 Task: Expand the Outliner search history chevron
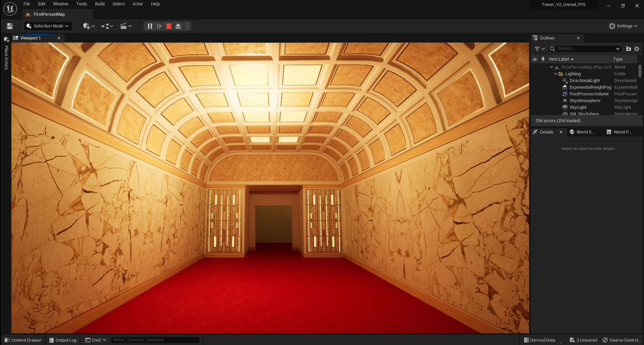(618, 49)
